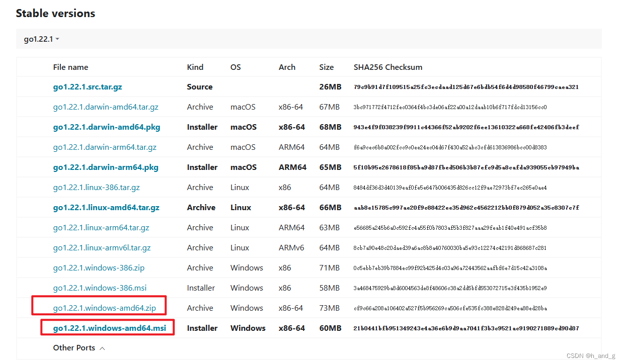Select the OS column header
The width and height of the screenshot is (623, 364).
click(236, 67)
